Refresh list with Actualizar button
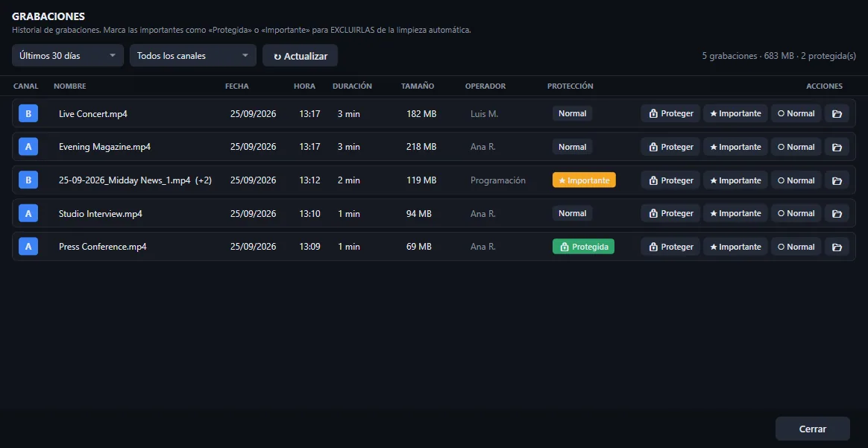 (x=300, y=56)
